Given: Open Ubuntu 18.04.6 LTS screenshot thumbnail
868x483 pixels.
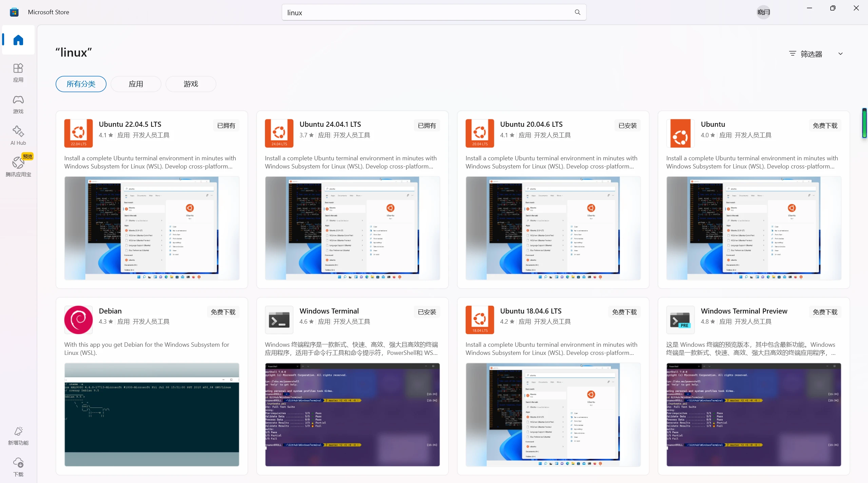Looking at the screenshot, I should pos(553,415).
